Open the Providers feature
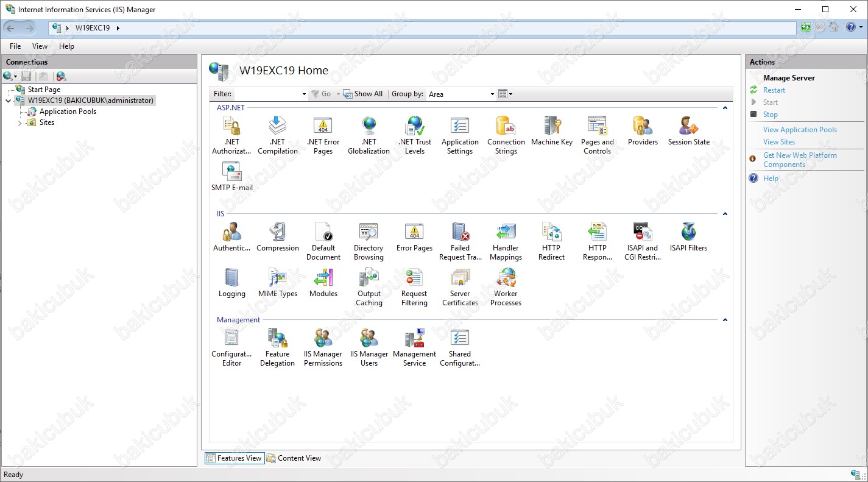The width and height of the screenshot is (868, 482). 643,131
